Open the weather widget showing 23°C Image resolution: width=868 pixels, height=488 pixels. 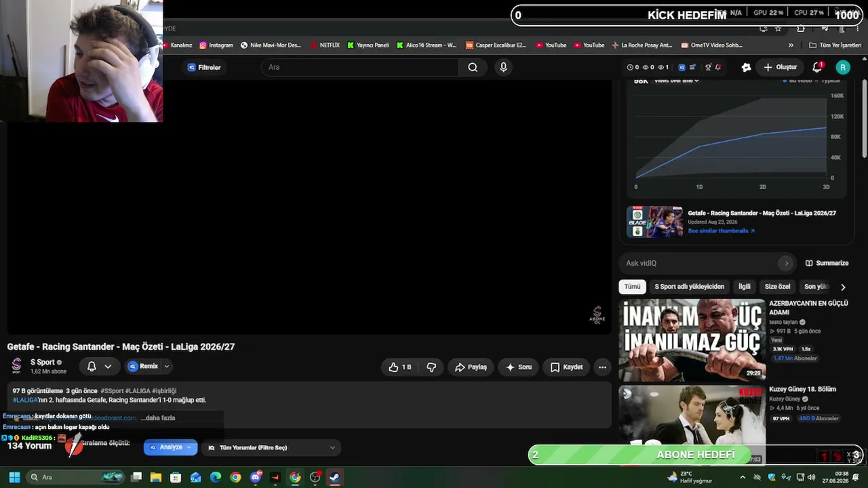pyautogui.click(x=690, y=477)
